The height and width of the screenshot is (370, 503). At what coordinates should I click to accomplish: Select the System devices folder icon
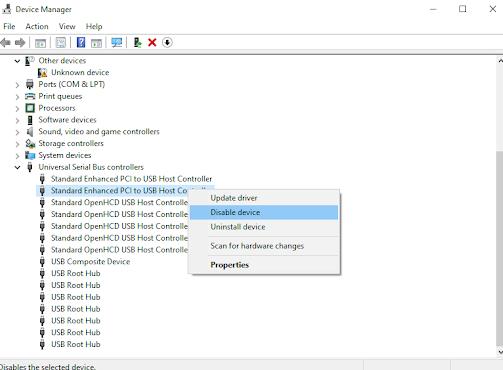pos(30,155)
